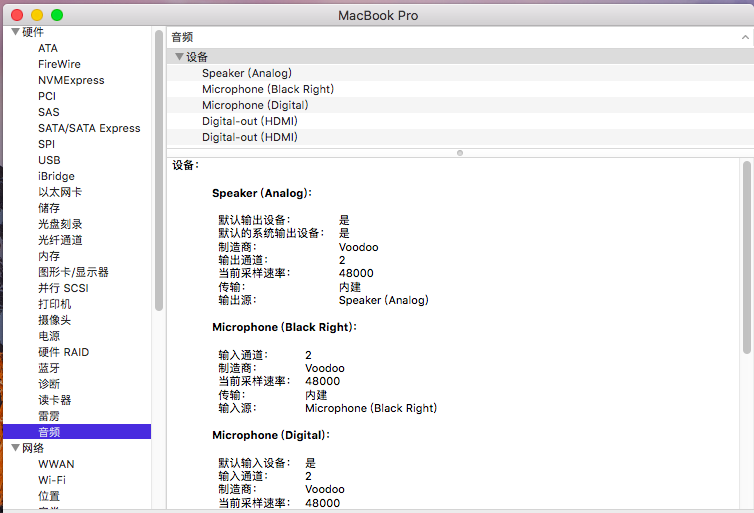
Task: Click Microphone (Black Right) heading in details
Action: [285, 327]
